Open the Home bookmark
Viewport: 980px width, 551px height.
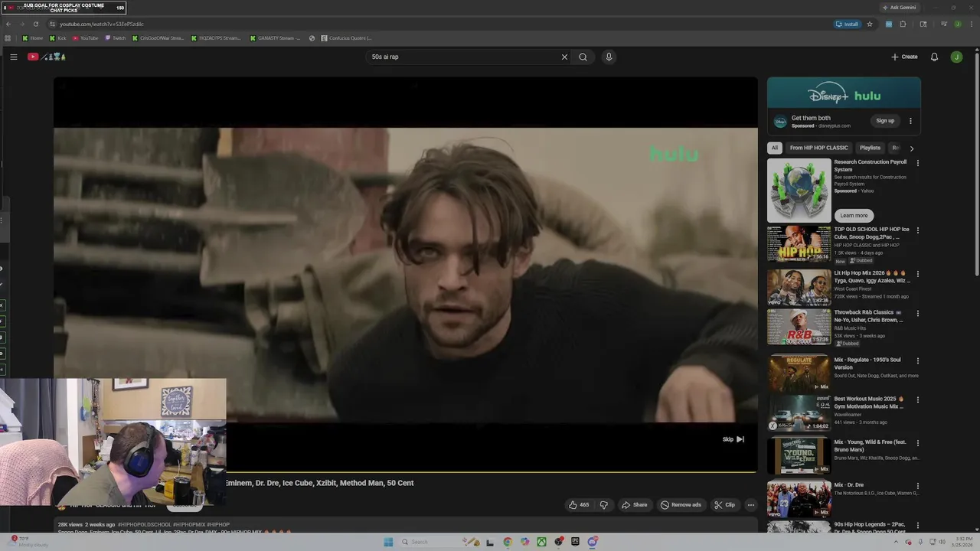pos(32,37)
